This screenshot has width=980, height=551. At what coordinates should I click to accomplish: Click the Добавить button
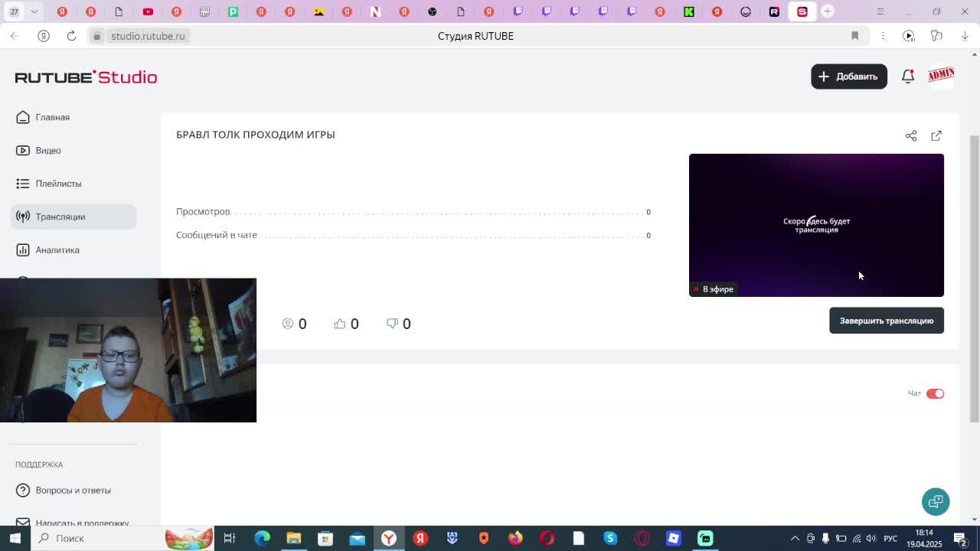[849, 77]
